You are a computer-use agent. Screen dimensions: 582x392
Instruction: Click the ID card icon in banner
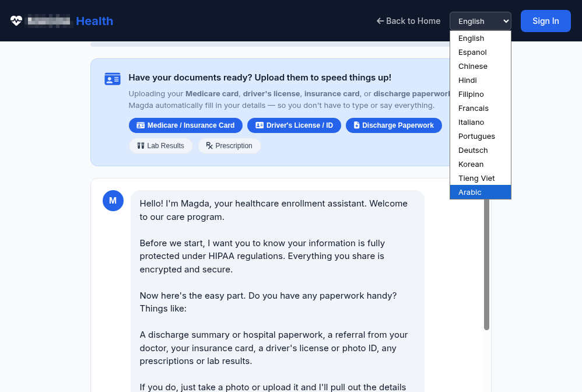(x=113, y=79)
